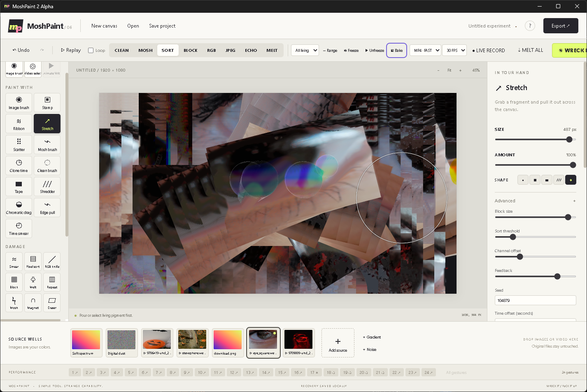
Task: Choose the Shredder tool
Action: pyautogui.click(x=47, y=187)
